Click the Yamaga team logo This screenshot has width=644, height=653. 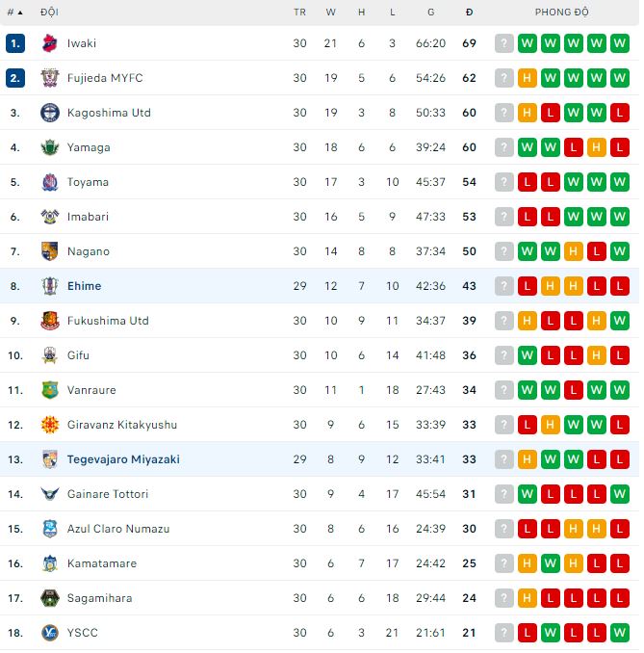(50, 147)
